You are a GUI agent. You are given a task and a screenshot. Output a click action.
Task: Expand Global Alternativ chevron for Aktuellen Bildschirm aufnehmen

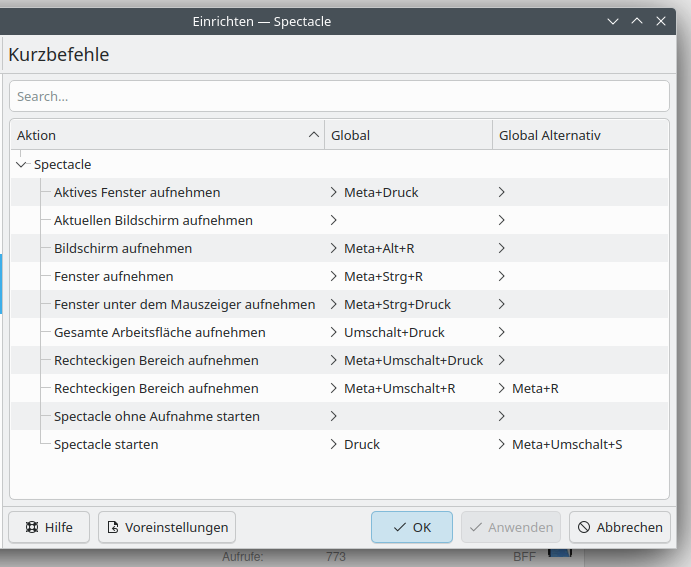(x=502, y=220)
